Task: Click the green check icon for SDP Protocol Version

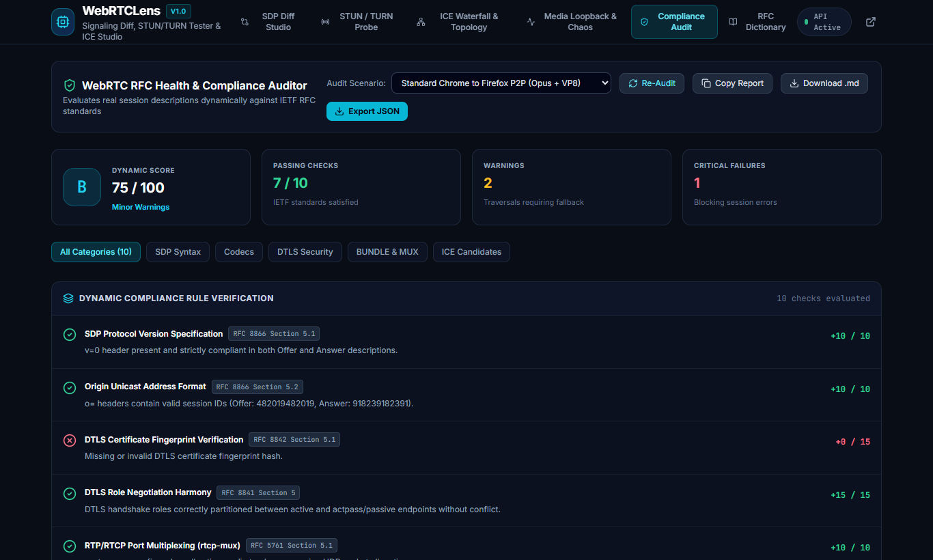Action: (x=70, y=335)
